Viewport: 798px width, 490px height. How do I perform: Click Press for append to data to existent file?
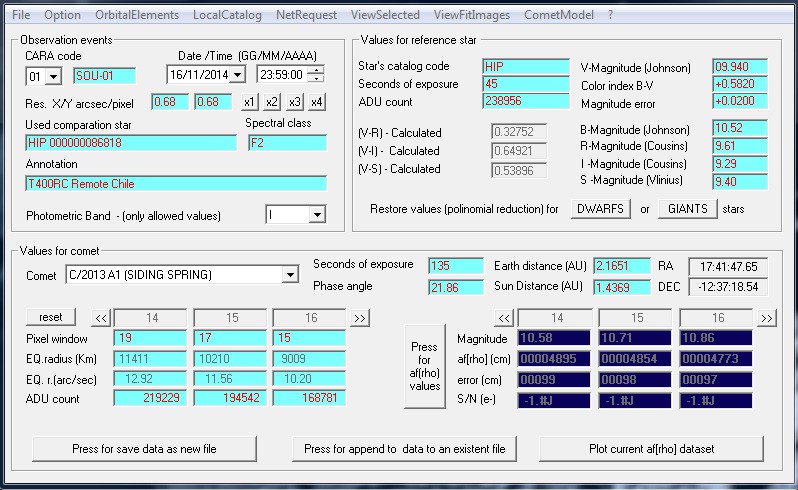tap(405, 449)
